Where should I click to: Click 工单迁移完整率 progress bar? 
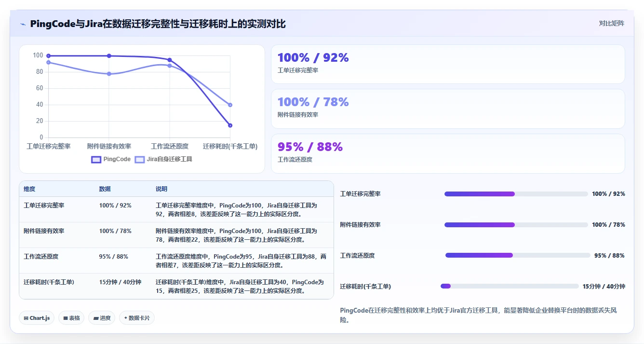point(516,194)
